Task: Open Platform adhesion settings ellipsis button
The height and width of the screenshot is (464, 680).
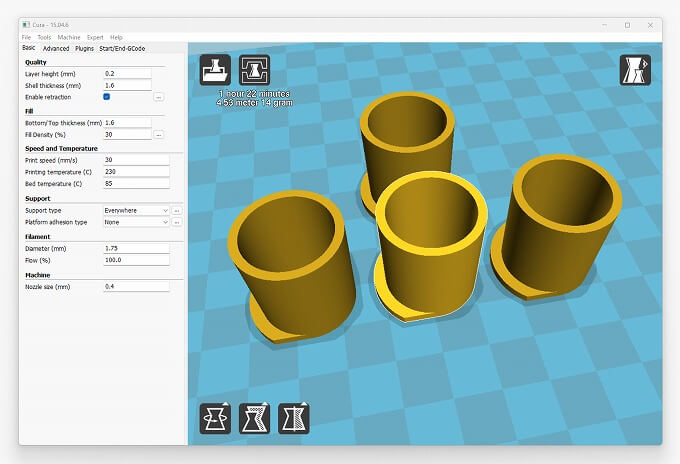Action: tap(177, 222)
